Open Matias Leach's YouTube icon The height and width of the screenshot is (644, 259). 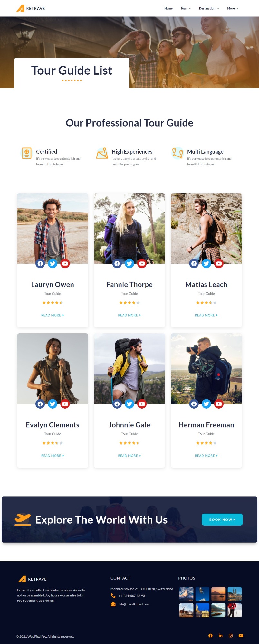click(x=219, y=263)
